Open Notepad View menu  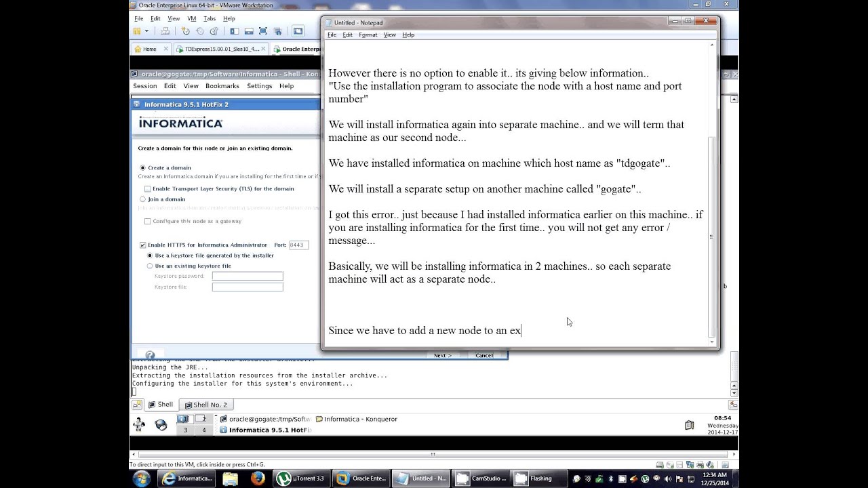(389, 35)
